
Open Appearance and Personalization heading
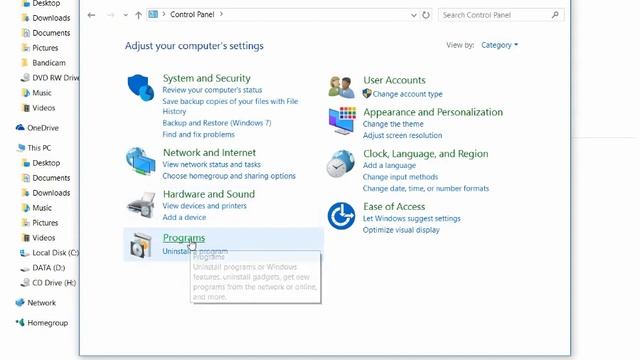click(x=433, y=112)
